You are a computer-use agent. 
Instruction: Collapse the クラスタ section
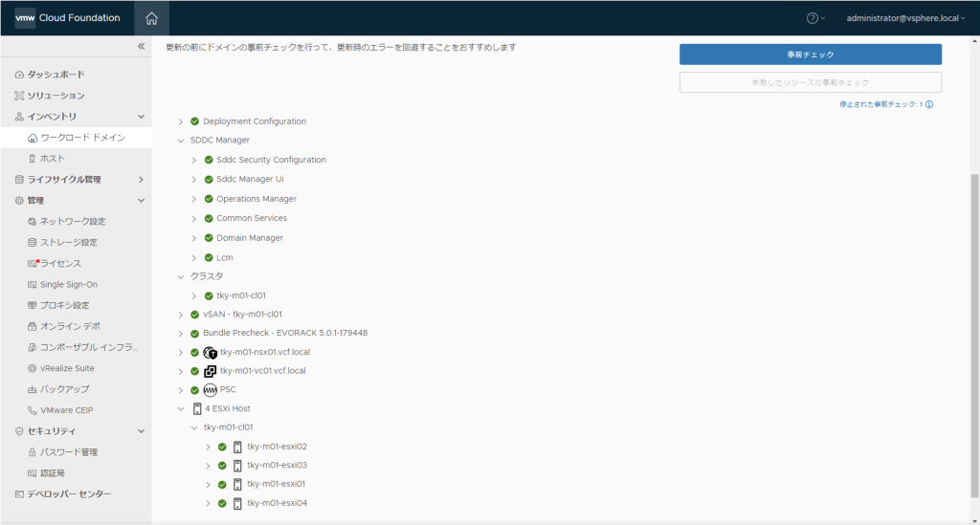click(181, 276)
